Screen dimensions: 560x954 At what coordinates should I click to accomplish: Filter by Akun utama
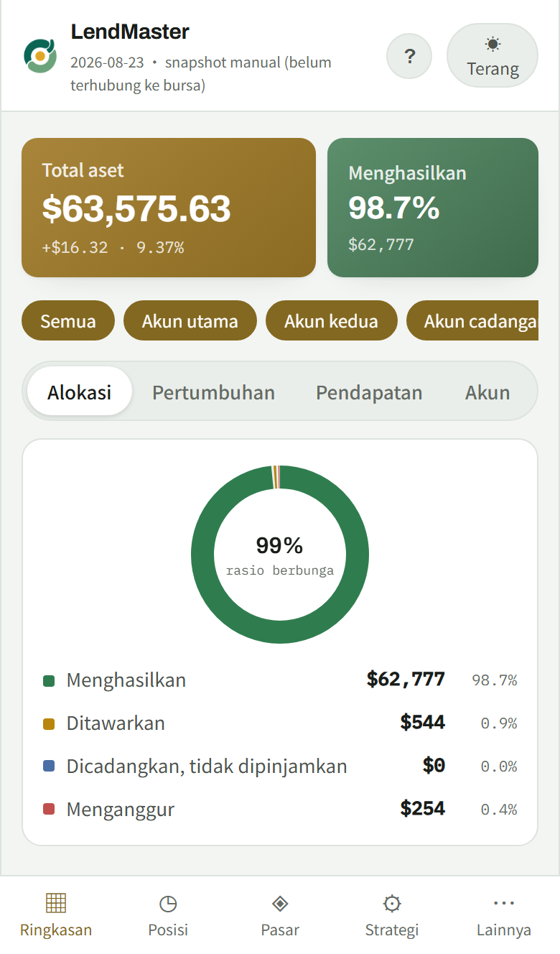(x=190, y=320)
